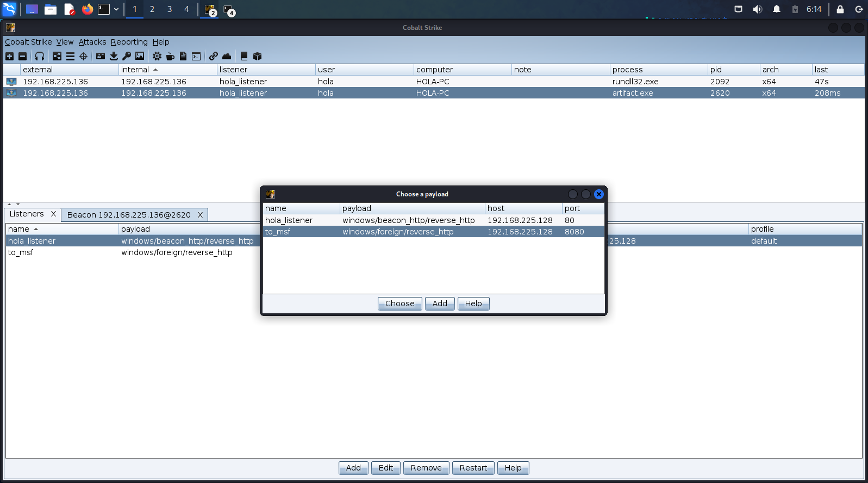Click Choose in the payload dialog
This screenshot has height=483, width=868.
click(400, 304)
